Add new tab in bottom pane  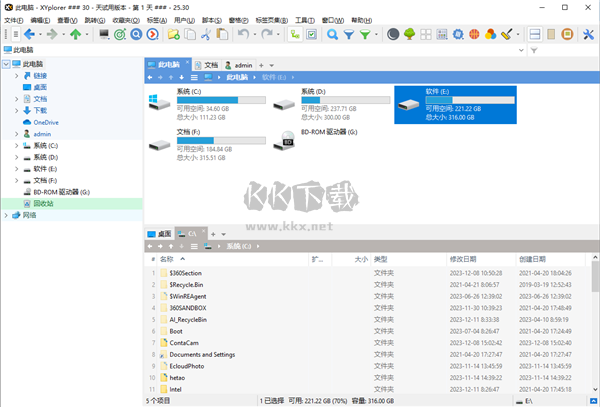213,234
